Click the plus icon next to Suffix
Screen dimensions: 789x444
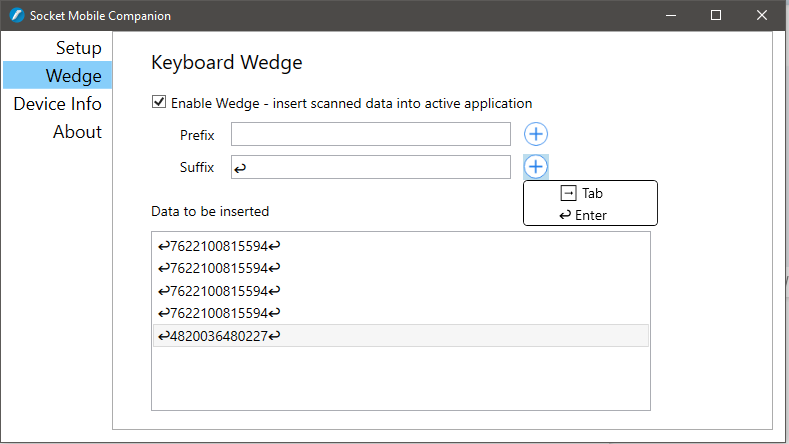[536, 167]
